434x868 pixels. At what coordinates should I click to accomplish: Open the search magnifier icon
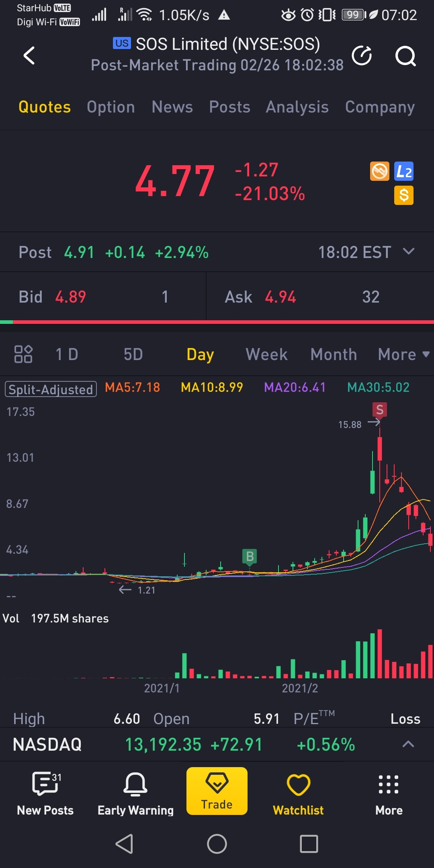pos(405,56)
